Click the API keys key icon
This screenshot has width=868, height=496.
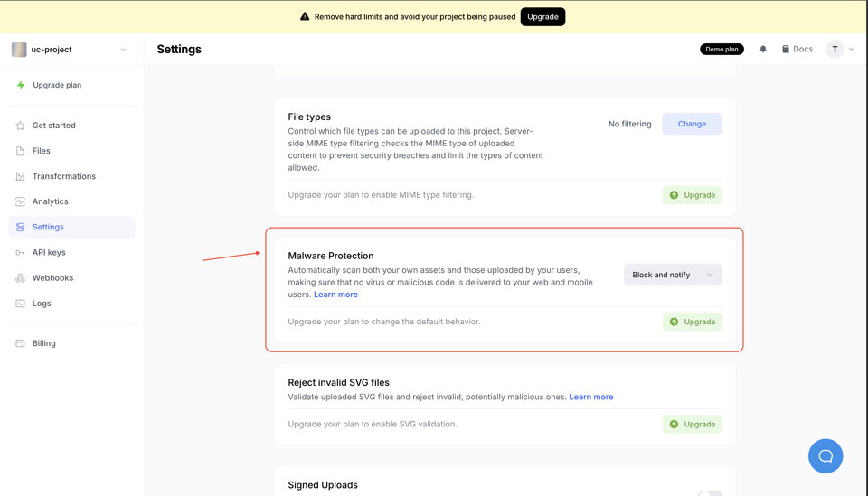click(21, 253)
